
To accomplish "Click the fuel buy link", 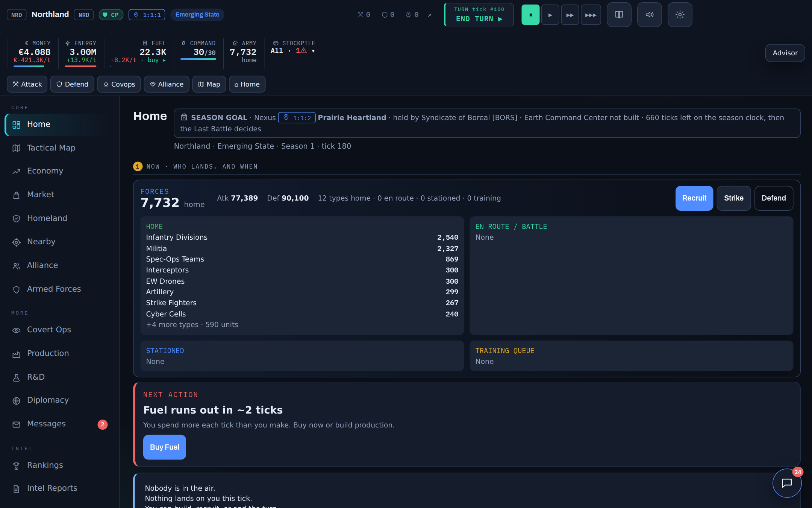I will [x=156, y=60].
